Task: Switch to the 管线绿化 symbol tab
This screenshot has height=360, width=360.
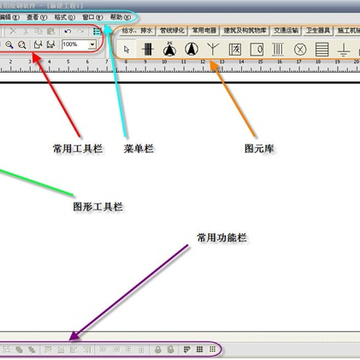Action: 172,31
